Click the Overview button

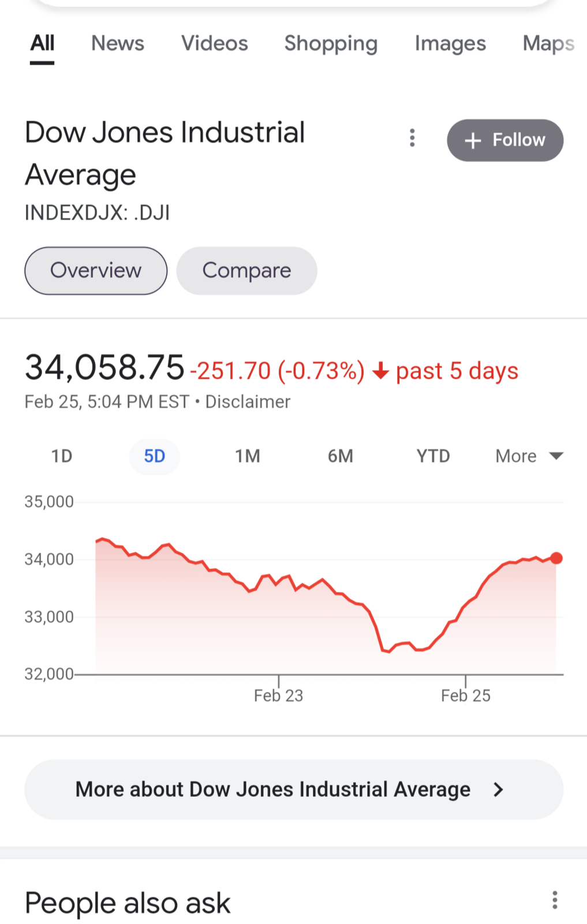coord(96,271)
